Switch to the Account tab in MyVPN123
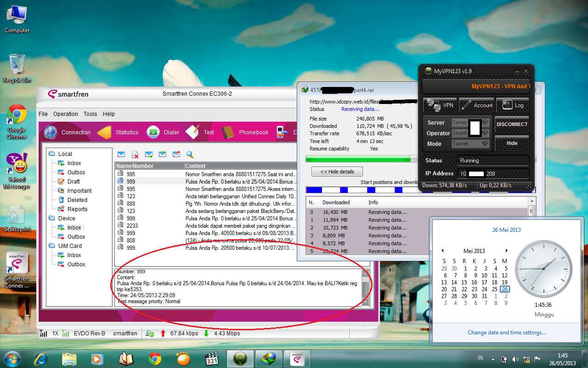588x368 pixels. (x=476, y=105)
